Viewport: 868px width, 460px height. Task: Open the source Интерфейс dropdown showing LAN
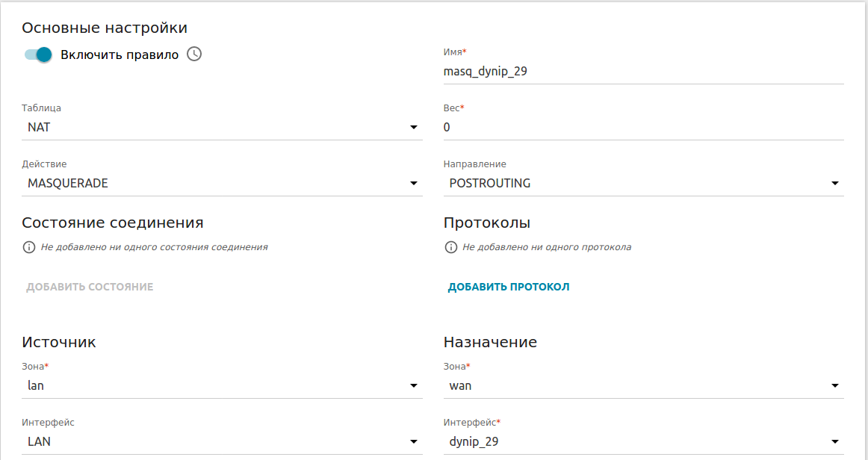[221, 442]
